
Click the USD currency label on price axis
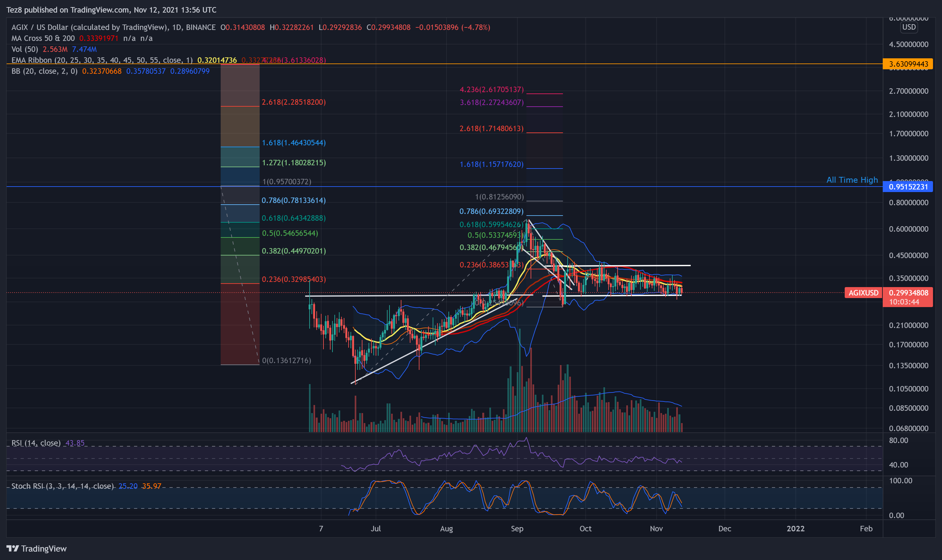[908, 27]
